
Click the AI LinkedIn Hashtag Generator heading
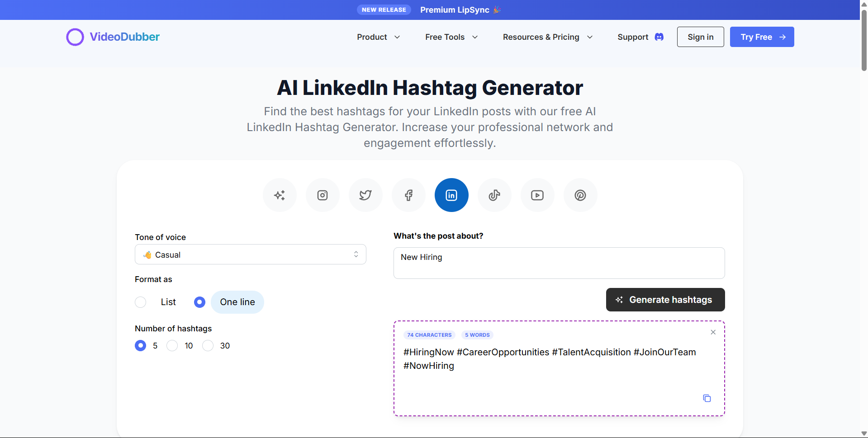(x=430, y=88)
